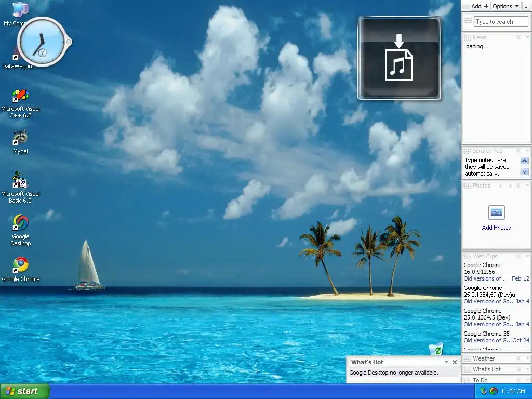532x399 pixels.
Task: Open the Web Clips dropdown menu
Action: point(528,256)
